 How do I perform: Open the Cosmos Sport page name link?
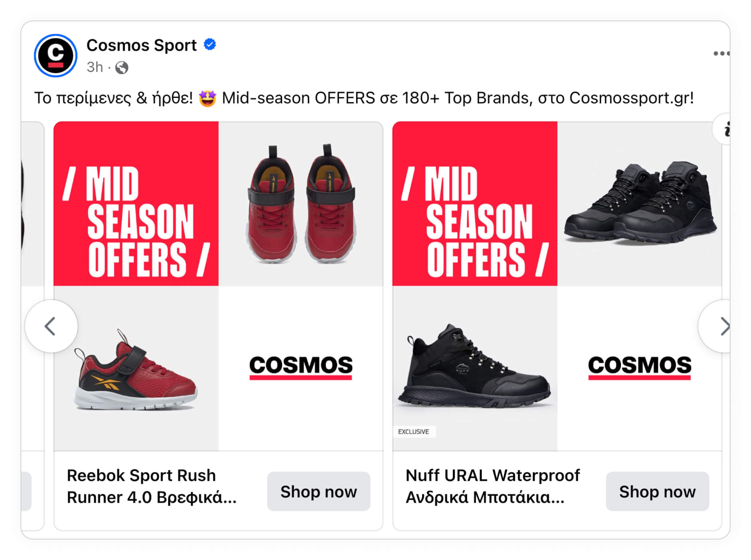(x=141, y=45)
